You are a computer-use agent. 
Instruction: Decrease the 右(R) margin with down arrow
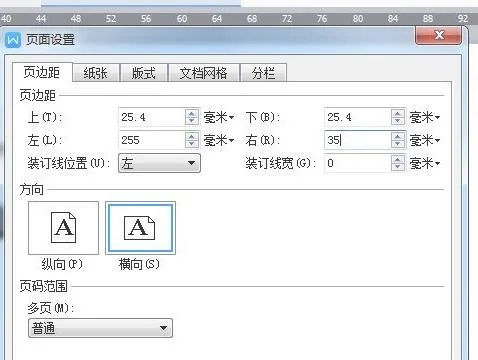397,144
